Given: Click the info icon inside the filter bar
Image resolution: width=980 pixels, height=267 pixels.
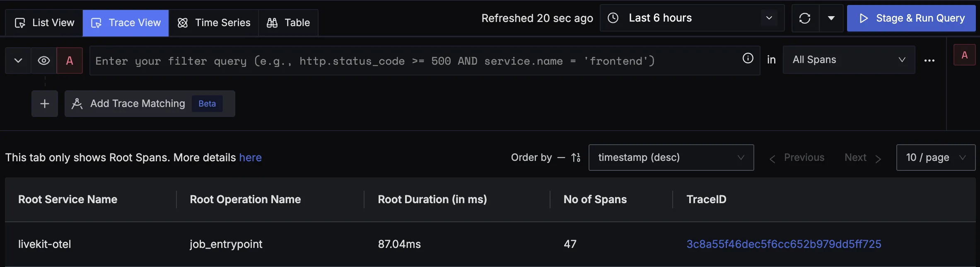Looking at the screenshot, I should [748, 58].
